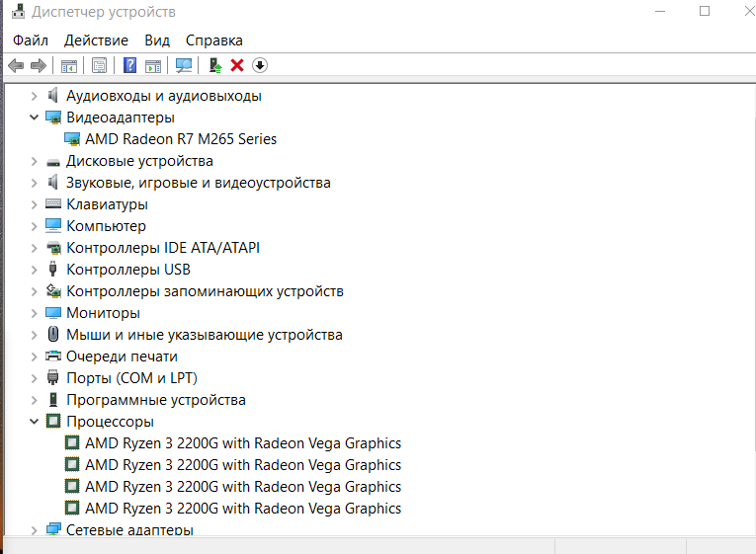Image resolution: width=756 pixels, height=554 pixels.
Task: Expand Звуковые, игровые и видеоустройства node
Action: 34,183
